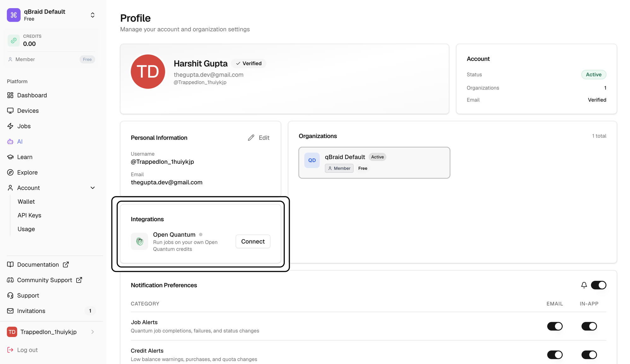
Task: Click the Documentation book icon
Action: tap(10, 264)
